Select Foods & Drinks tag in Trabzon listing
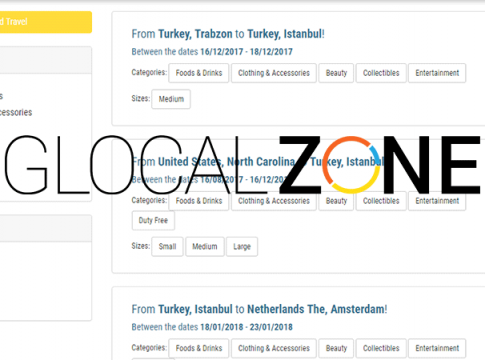The height and width of the screenshot is (360, 485). [199, 73]
